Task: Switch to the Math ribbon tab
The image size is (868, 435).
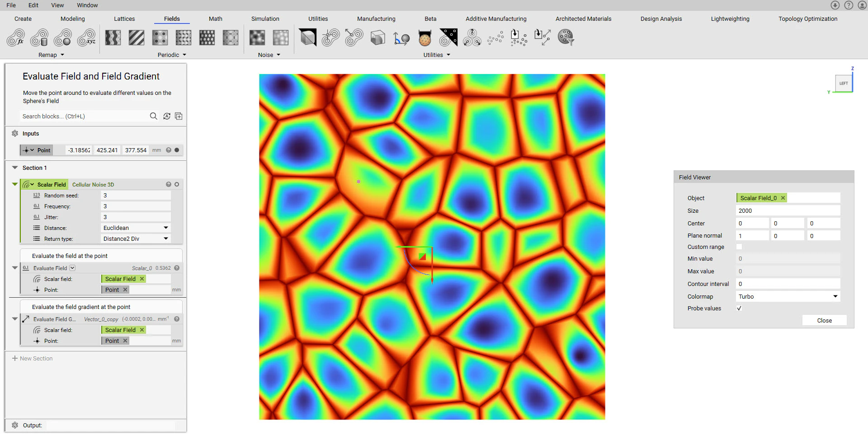Action: click(x=215, y=19)
